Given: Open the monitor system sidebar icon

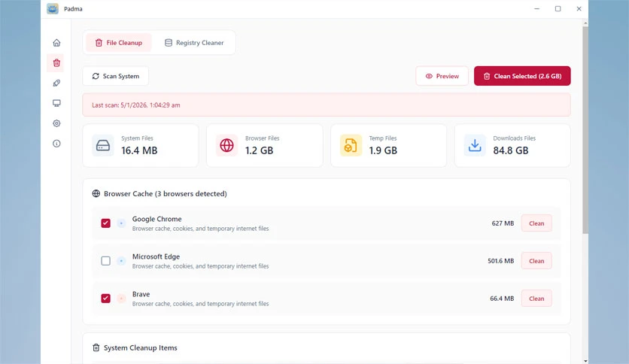Looking at the screenshot, I should click(56, 103).
